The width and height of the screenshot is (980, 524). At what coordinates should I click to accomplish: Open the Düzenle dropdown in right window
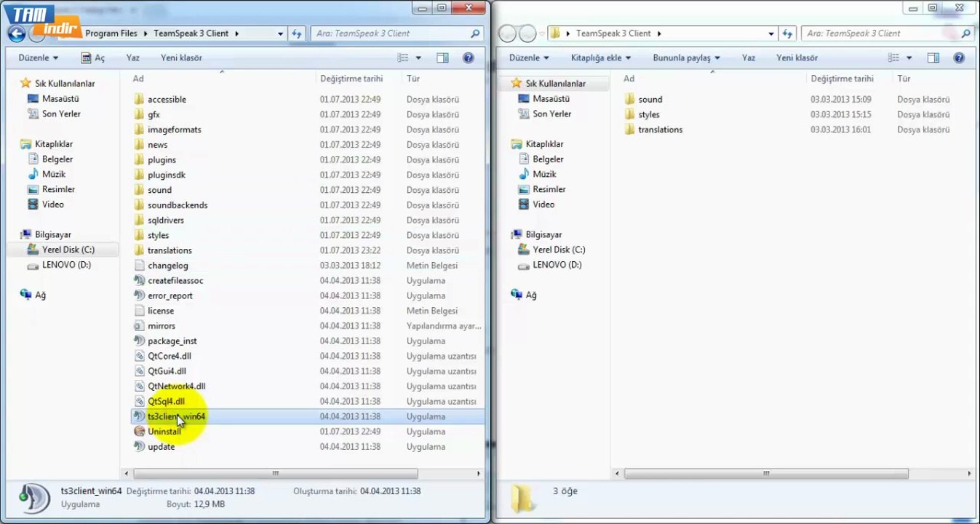pyautogui.click(x=529, y=57)
